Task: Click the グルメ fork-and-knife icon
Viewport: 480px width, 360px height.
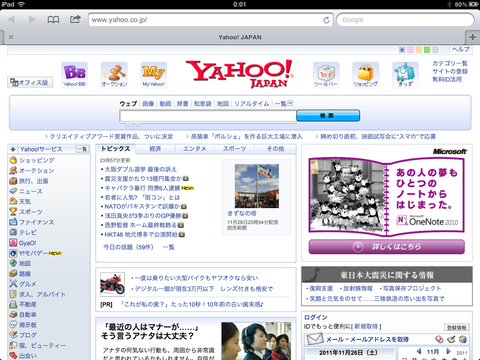Action: (x=13, y=284)
